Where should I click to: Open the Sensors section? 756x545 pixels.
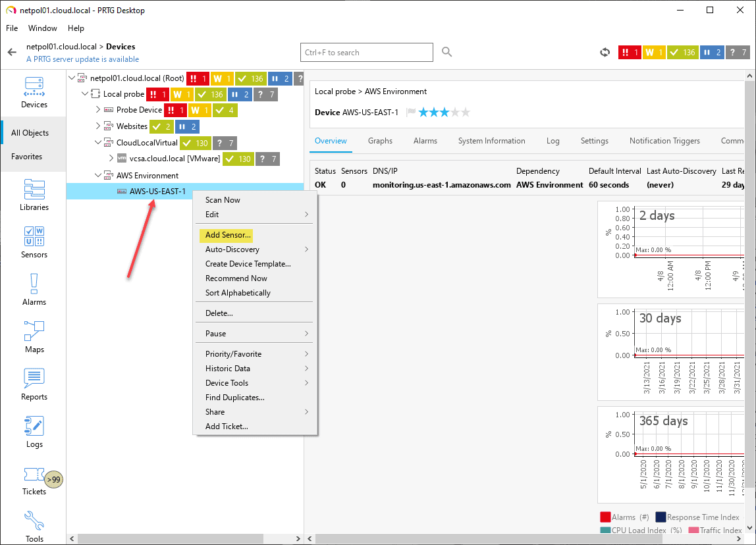tap(34, 242)
